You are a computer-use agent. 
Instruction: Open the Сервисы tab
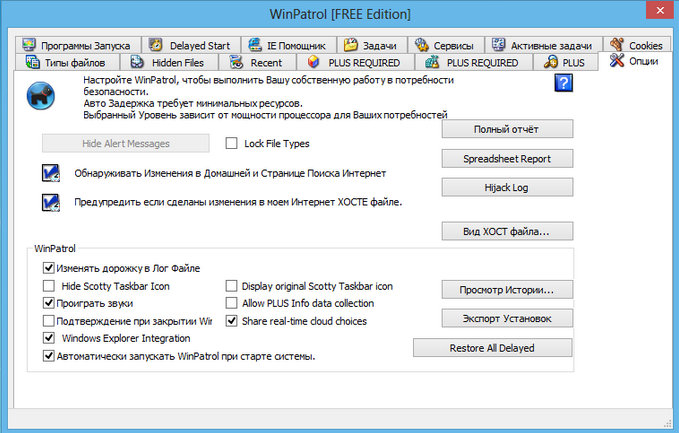point(446,45)
